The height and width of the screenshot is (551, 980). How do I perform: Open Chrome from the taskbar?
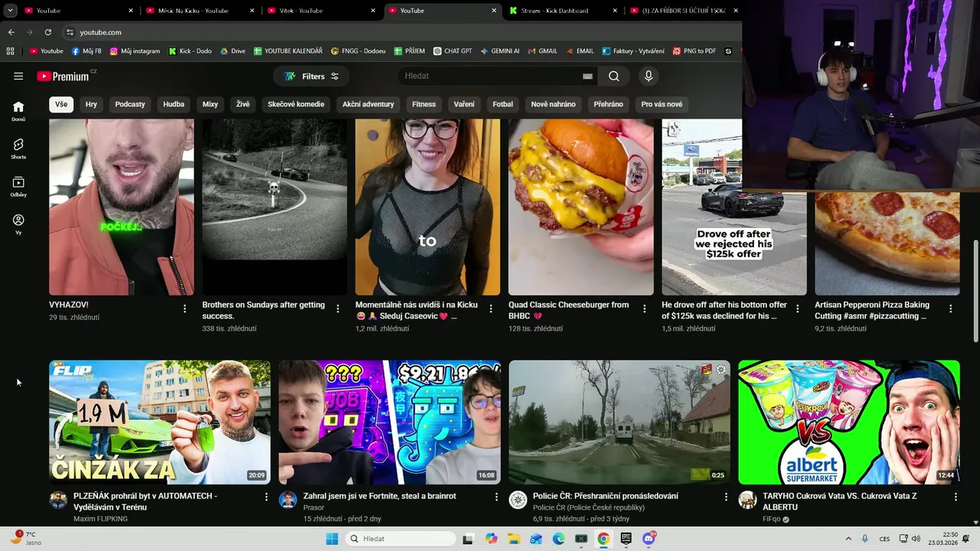tap(603, 539)
